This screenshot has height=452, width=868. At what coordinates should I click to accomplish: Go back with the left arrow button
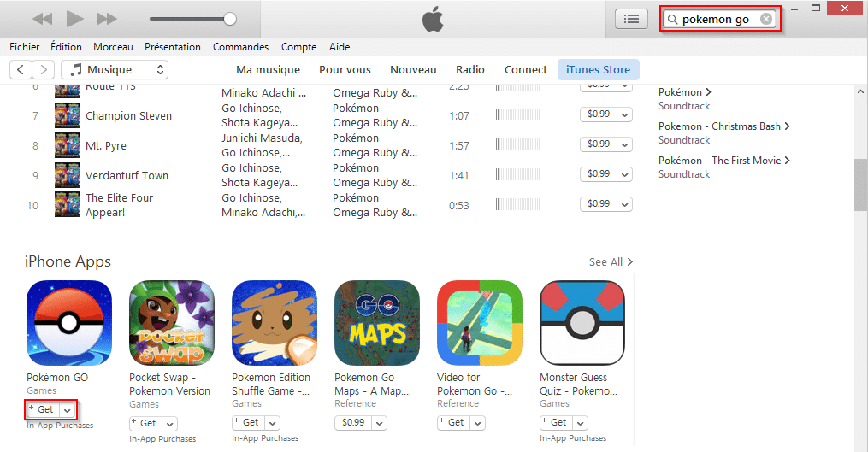[21, 70]
